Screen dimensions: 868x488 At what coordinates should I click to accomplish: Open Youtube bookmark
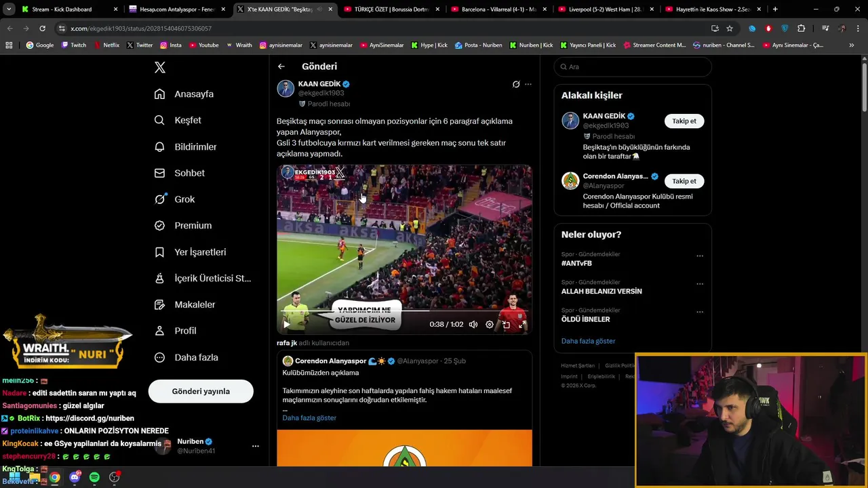point(204,45)
